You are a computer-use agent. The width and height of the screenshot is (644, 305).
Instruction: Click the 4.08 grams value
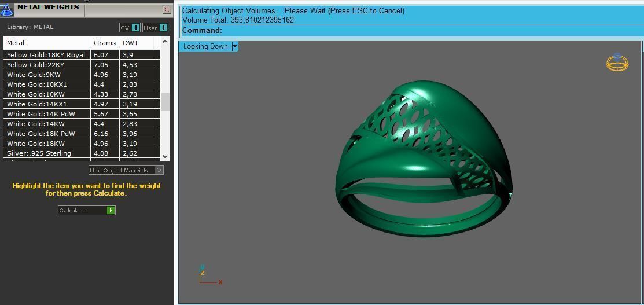(x=101, y=153)
